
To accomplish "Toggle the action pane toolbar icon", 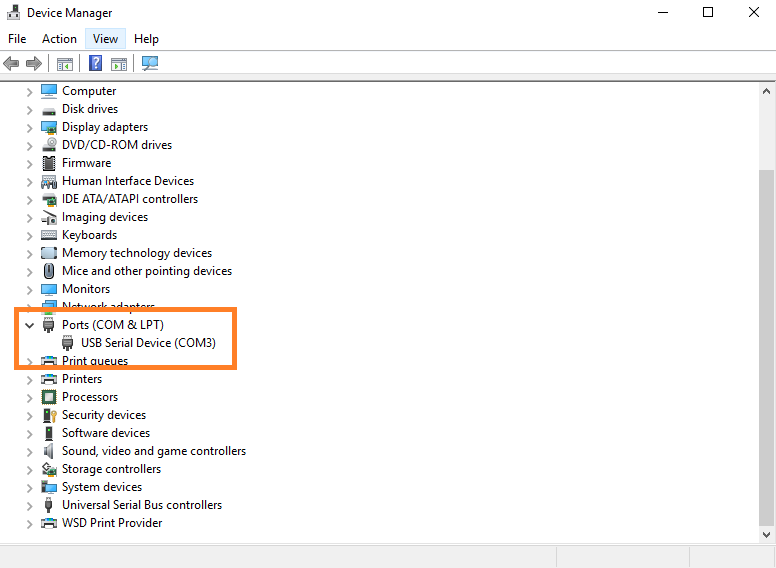I will coord(119,64).
